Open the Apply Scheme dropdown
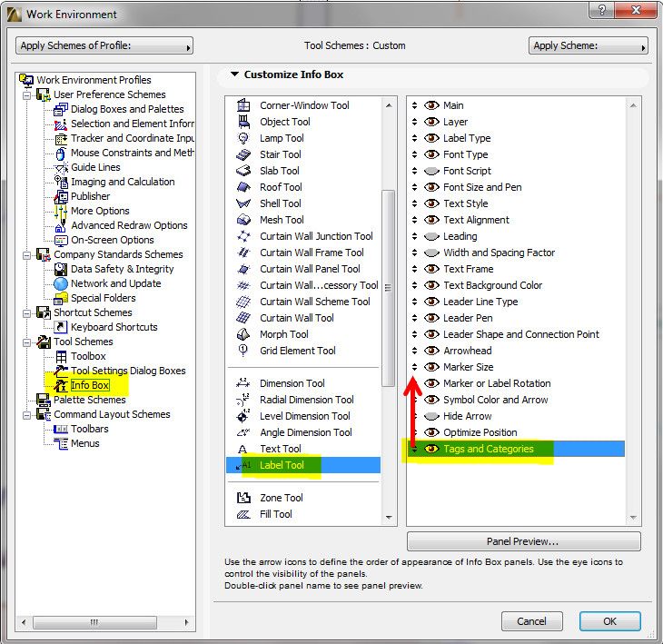The height and width of the screenshot is (644, 663). tap(589, 45)
